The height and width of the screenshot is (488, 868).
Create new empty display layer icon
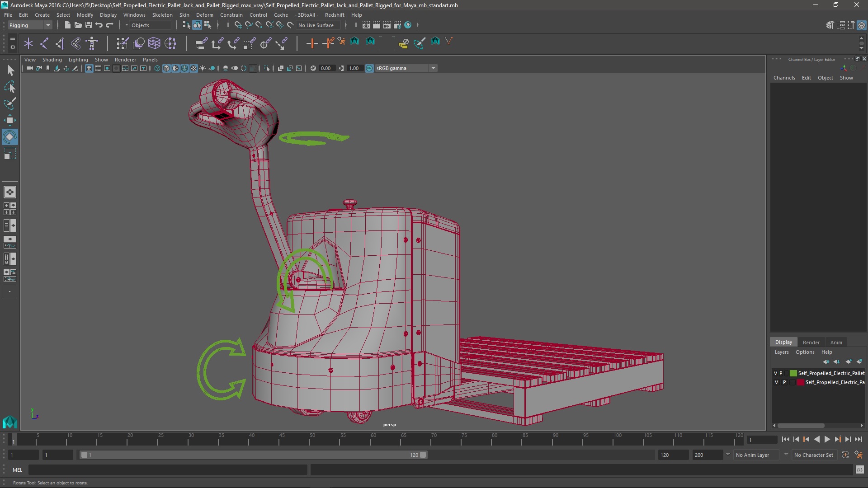tap(849, 361)
